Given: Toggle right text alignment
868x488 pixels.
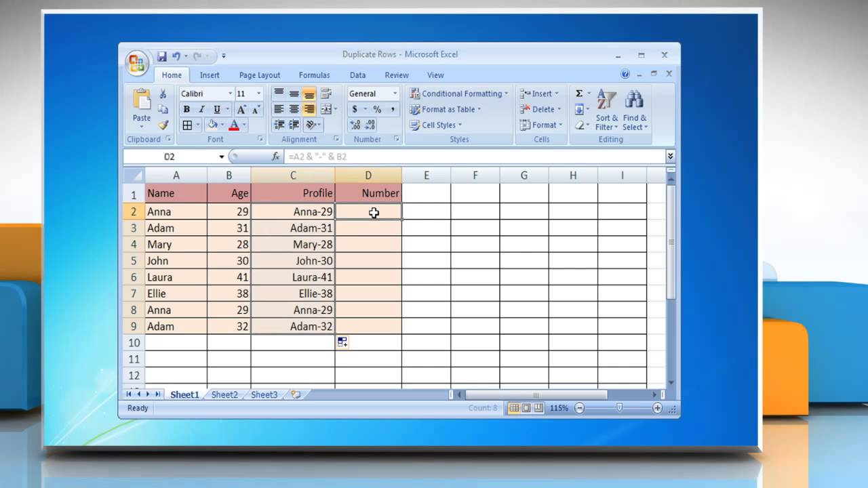Looking at the screenshot, I should (309, 109).
